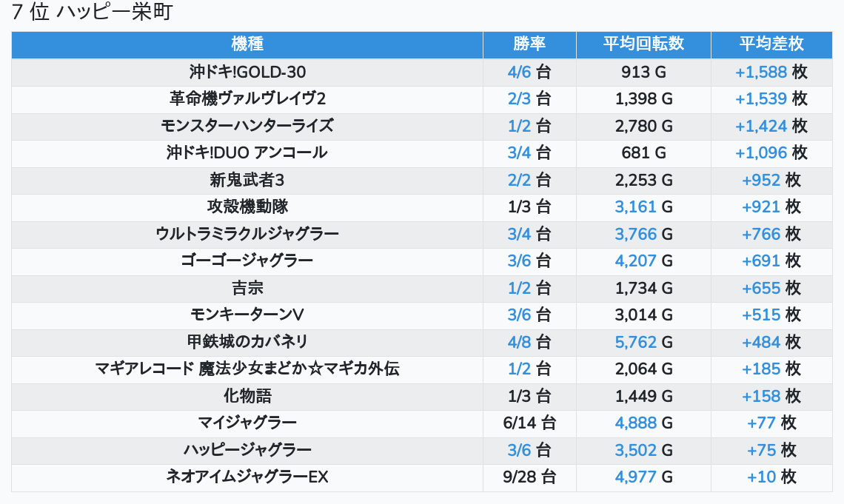This screenshot has width=844, height=504.
Task: Select the モンスターハンターライズ row name
Action: (247, 126)
